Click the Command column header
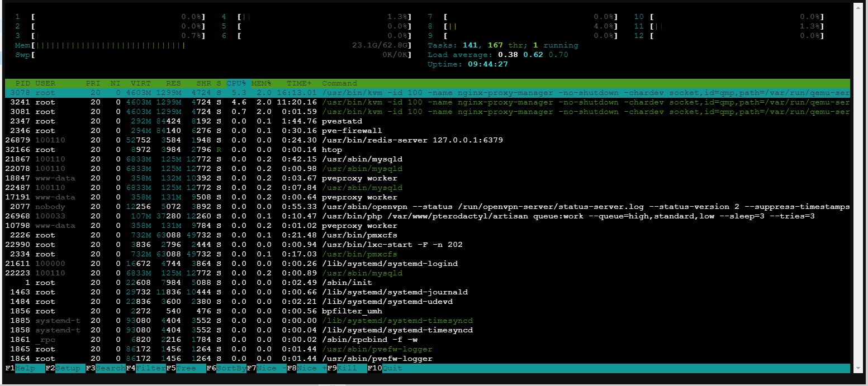This screenshot has width=868, height=386. (x=339, y=83)
